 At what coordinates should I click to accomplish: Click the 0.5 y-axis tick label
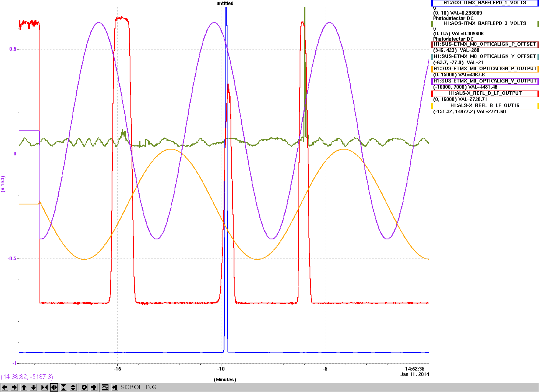(x=13, y=49)
